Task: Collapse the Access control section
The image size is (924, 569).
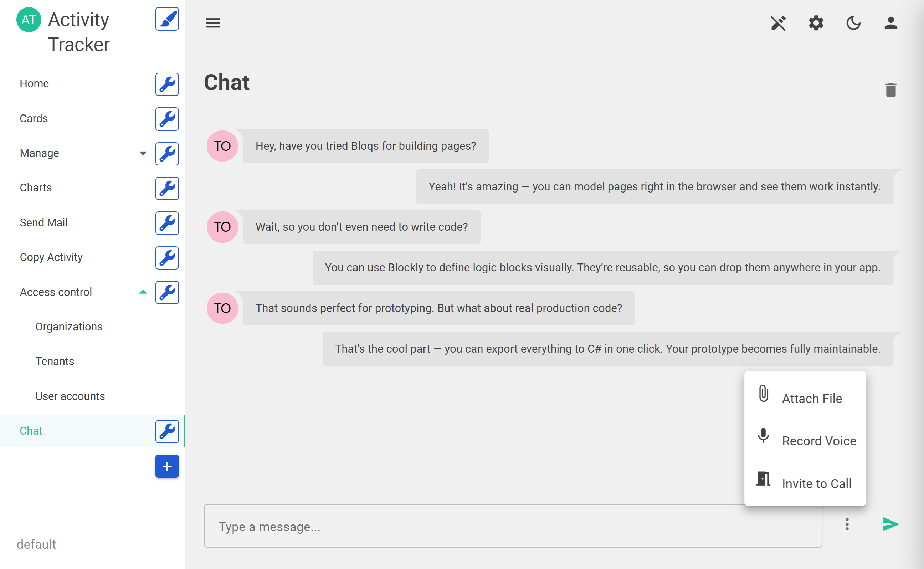Action: [143, 292]
